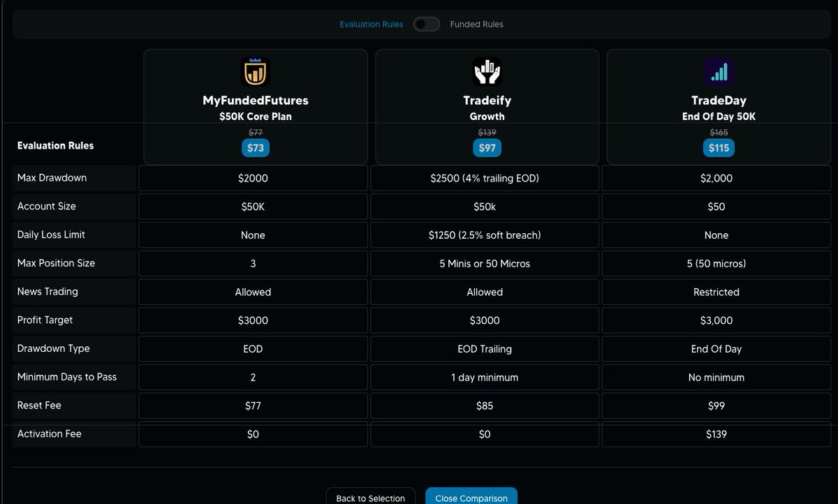Viewport: 838px width, 504px height.
Task: Click the Restricted news trading cell
Action: pos(716,292)
